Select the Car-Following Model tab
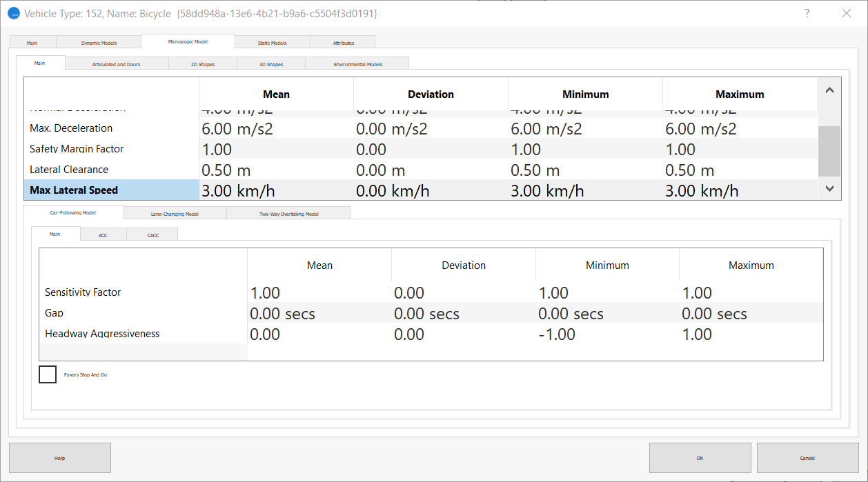 point(73,212)
